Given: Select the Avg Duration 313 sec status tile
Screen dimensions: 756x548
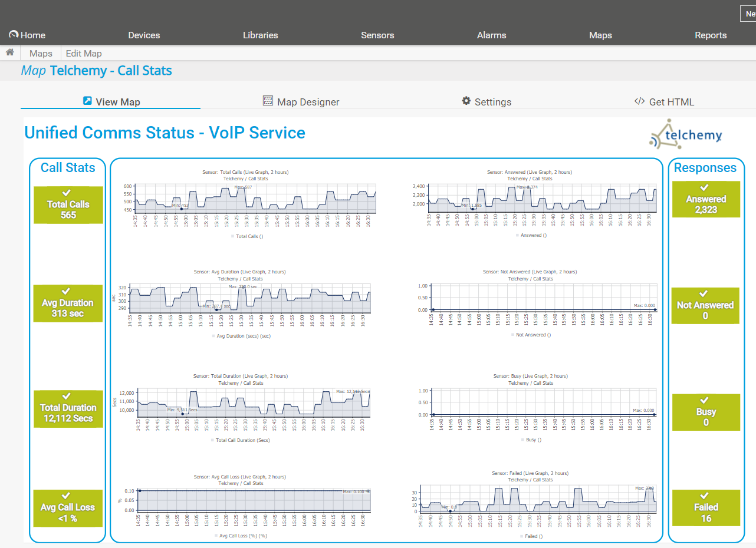Looking at the screenshot, I should click(68, 303).
